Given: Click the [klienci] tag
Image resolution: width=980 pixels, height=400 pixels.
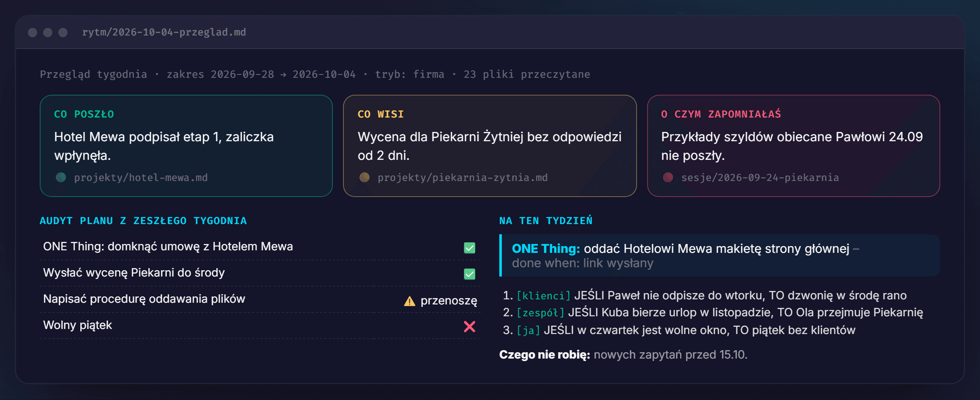Looking at the screenshot, I should [x=543, y=296].
